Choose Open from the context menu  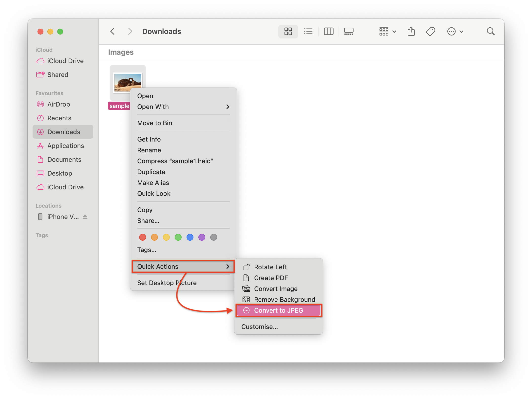(x=184, y=96)
